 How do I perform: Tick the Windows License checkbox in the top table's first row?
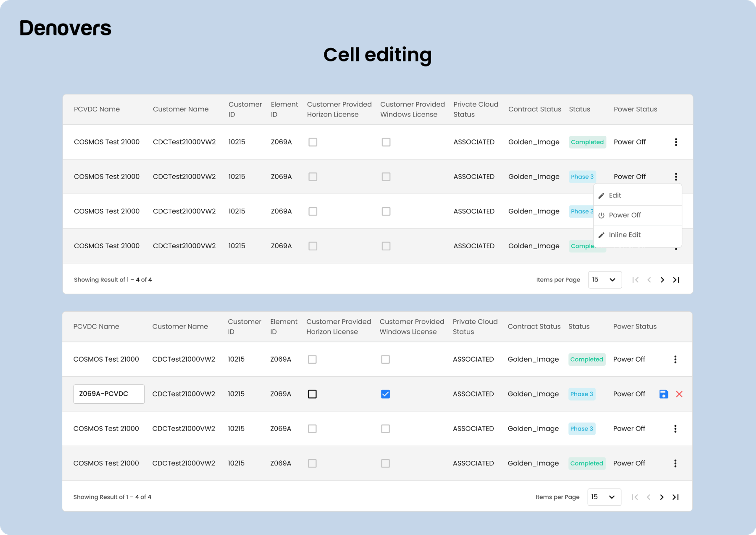(x=386, y=142)
